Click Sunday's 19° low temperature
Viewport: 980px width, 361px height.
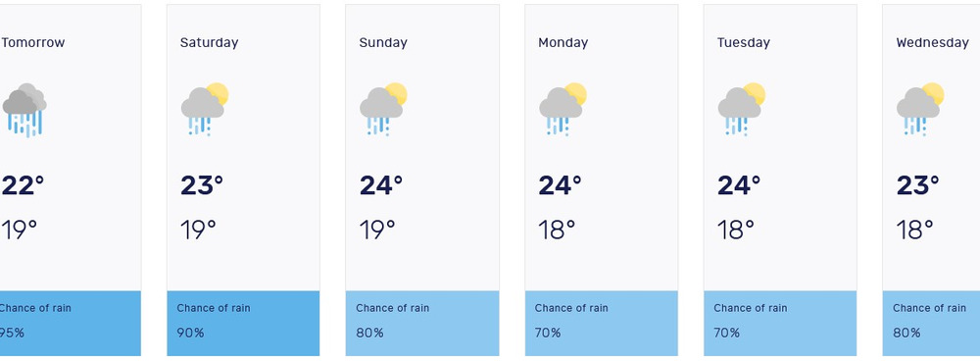point(377,231)
